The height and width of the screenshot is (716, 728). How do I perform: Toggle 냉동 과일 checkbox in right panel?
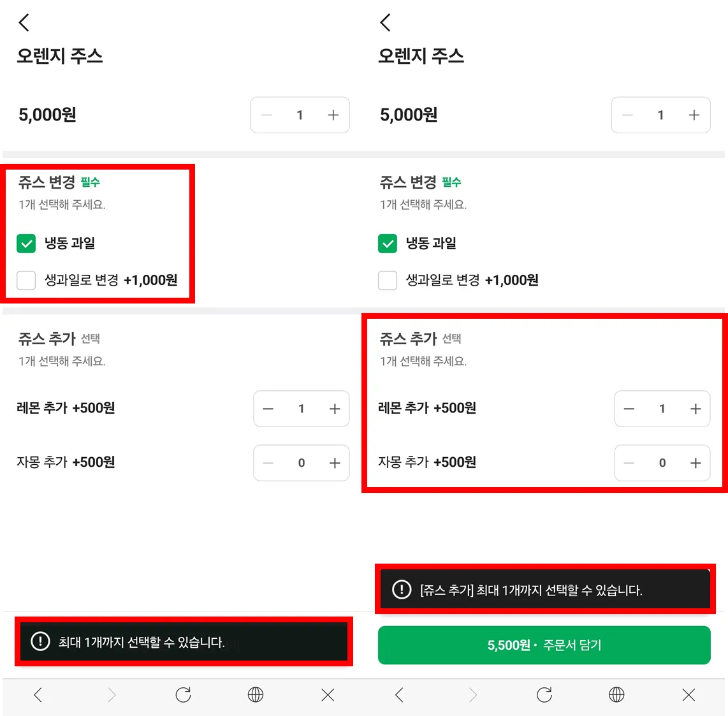tap(388, 244)
